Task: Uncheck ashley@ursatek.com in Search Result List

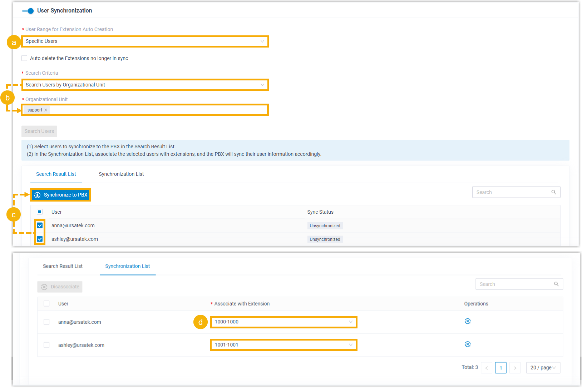Action: (x=40, y=239)
